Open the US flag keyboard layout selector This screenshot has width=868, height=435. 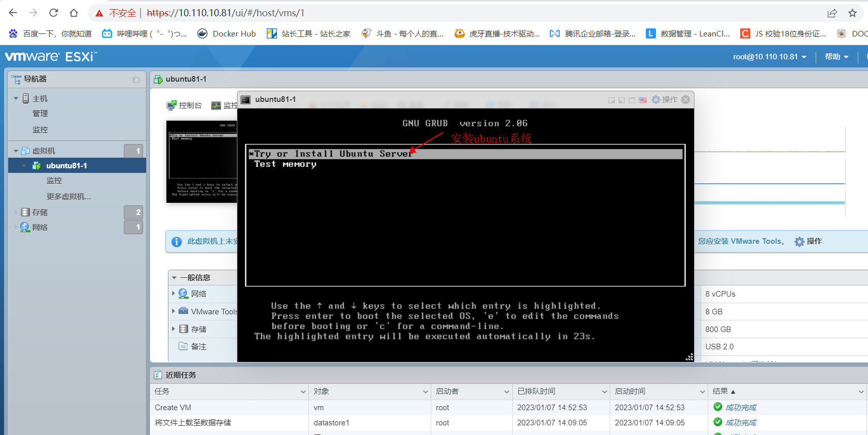[643, 100]
